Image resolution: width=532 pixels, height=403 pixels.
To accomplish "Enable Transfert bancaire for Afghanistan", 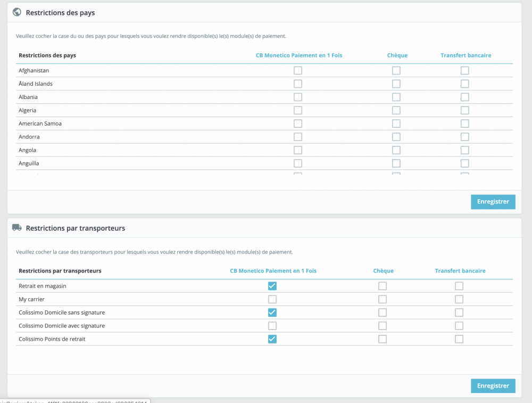I will 465,71.
